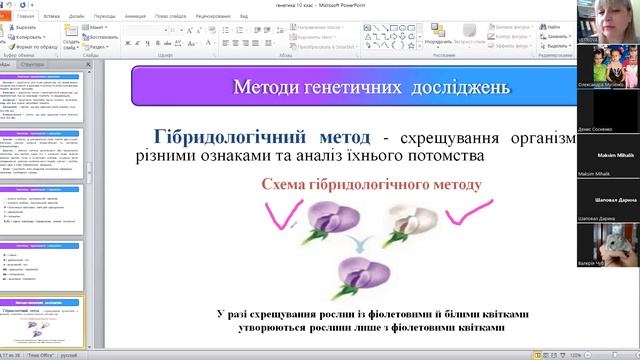
Task: Open the Select (Выделить) dropdown
Action: coord(556,46)
